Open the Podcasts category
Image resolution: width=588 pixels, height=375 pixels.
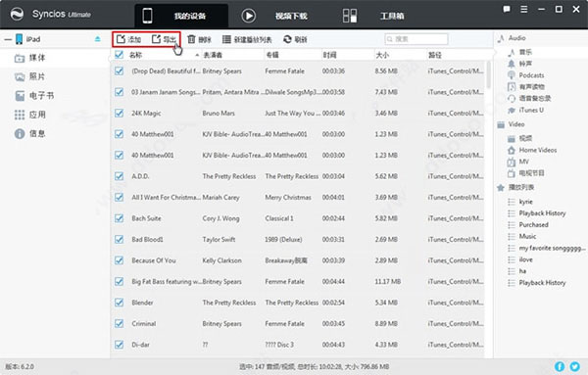[x=531, y=75]
